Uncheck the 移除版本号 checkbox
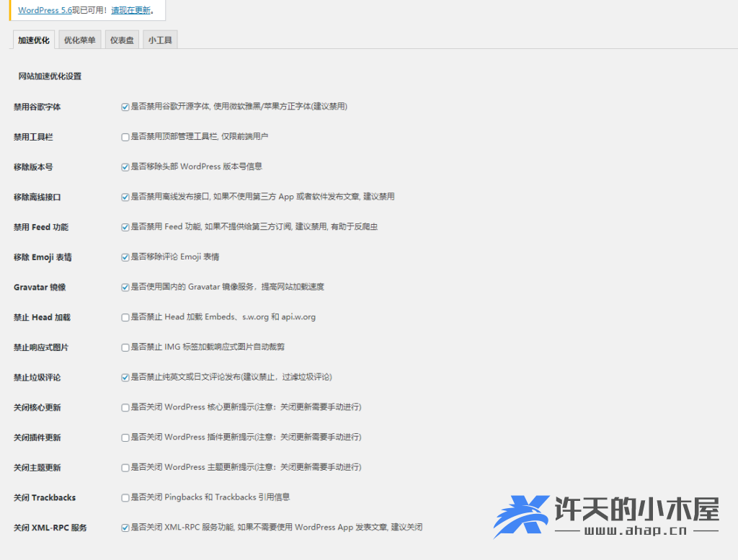The width and height of the screenshot is (738, 560). pyautogui.click(x=125, y=167)
